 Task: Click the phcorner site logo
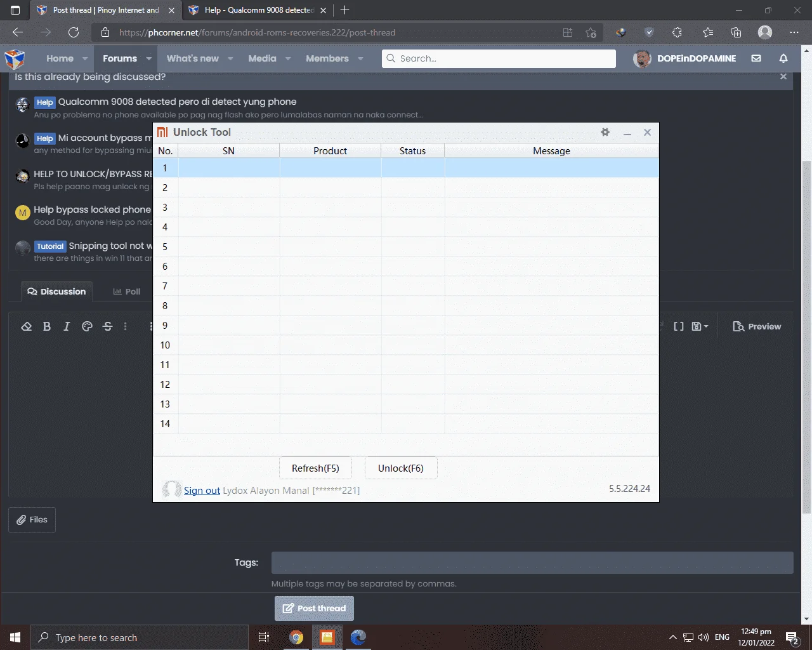[x=15, y=58]
